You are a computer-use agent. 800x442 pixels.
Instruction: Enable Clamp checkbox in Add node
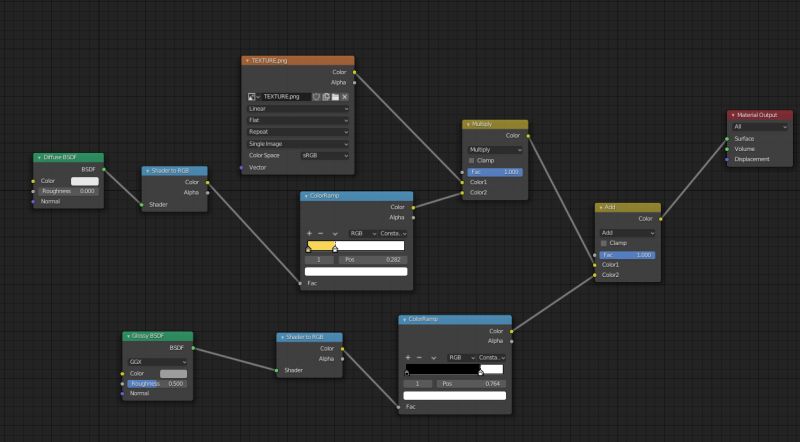pos(604,243)
